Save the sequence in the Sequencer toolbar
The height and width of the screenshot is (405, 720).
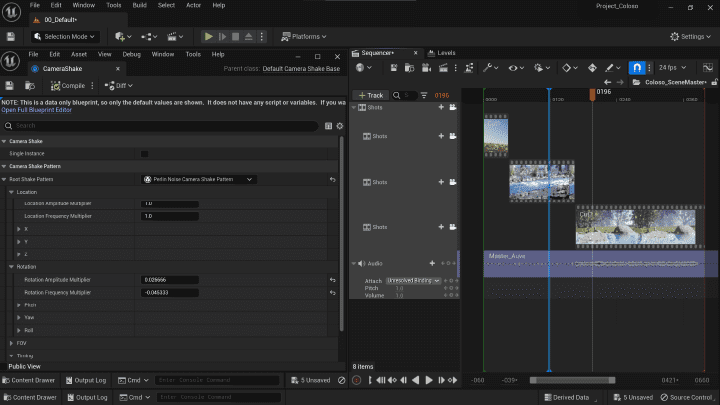pos(394,68)
